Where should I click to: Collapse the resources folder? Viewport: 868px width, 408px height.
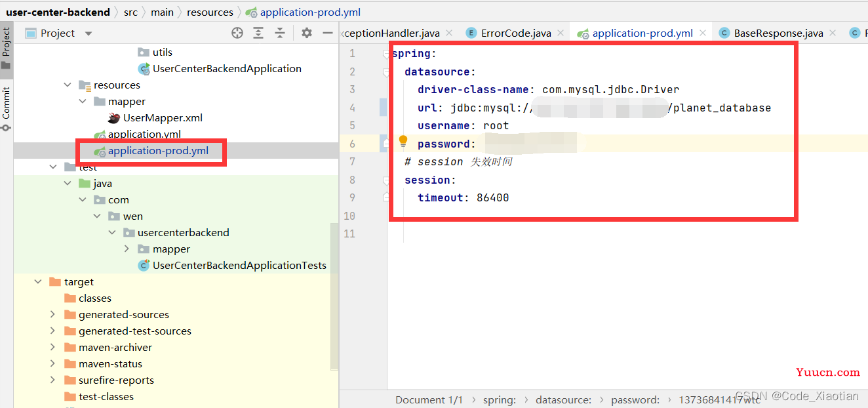[68, 85]
